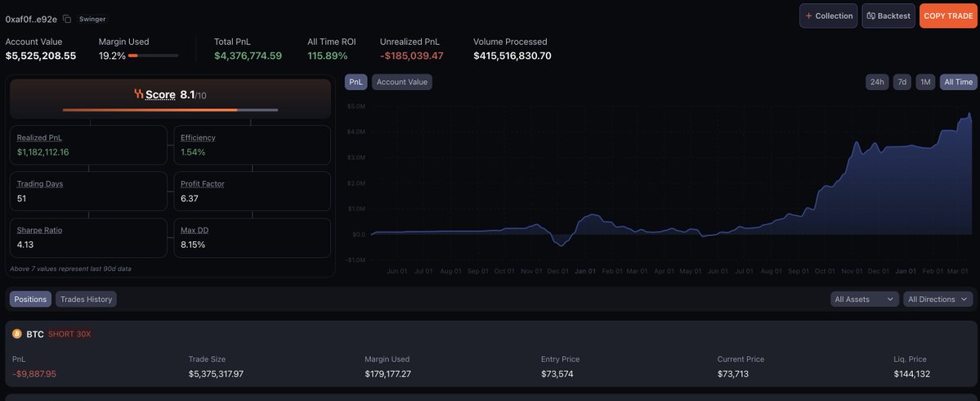Select the All Time chart range
The image size is (980, 401).
958,82
